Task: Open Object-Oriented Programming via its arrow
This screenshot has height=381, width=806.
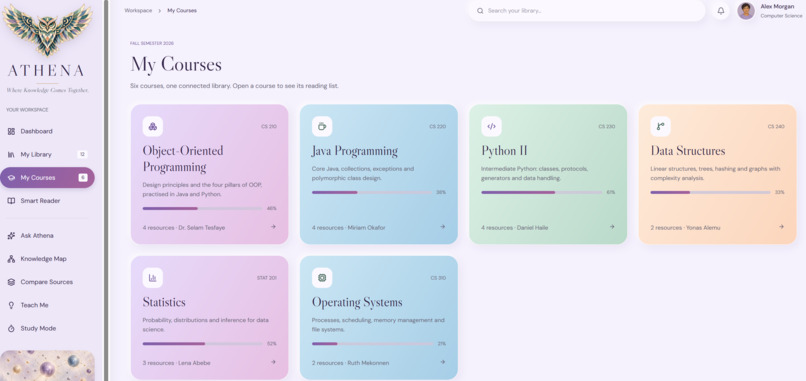Action: pos(273,226)
